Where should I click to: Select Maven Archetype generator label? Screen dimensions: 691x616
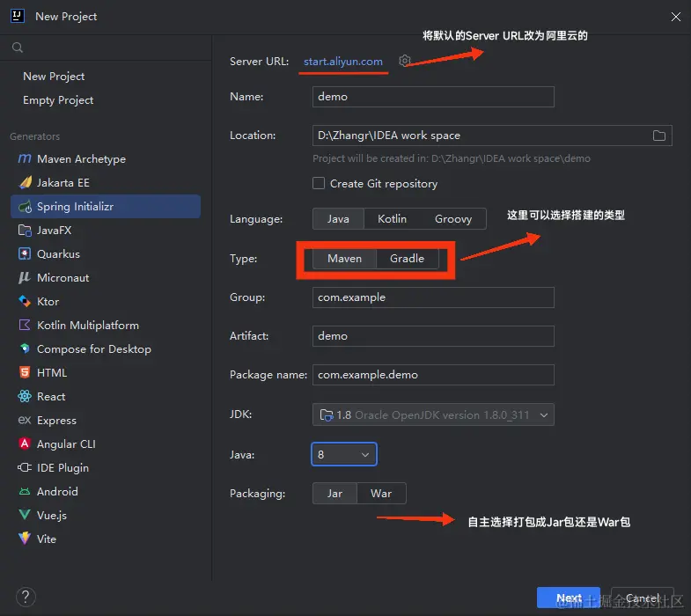tap(82, 158)
